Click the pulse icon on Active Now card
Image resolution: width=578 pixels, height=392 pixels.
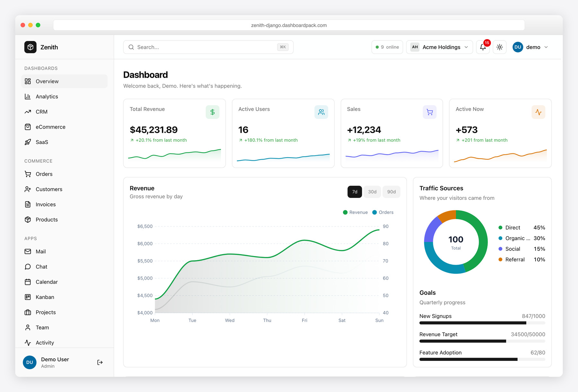tap(539, 112)
